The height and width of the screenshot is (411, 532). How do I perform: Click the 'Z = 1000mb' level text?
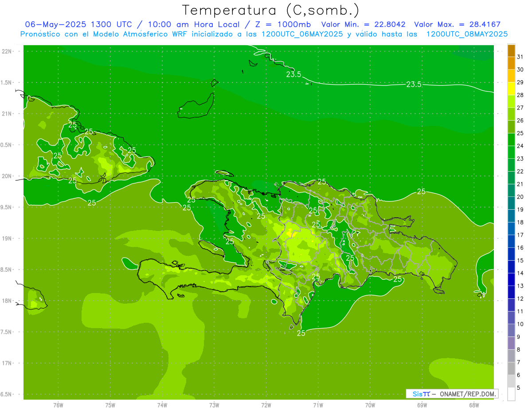tap(283, 24)
